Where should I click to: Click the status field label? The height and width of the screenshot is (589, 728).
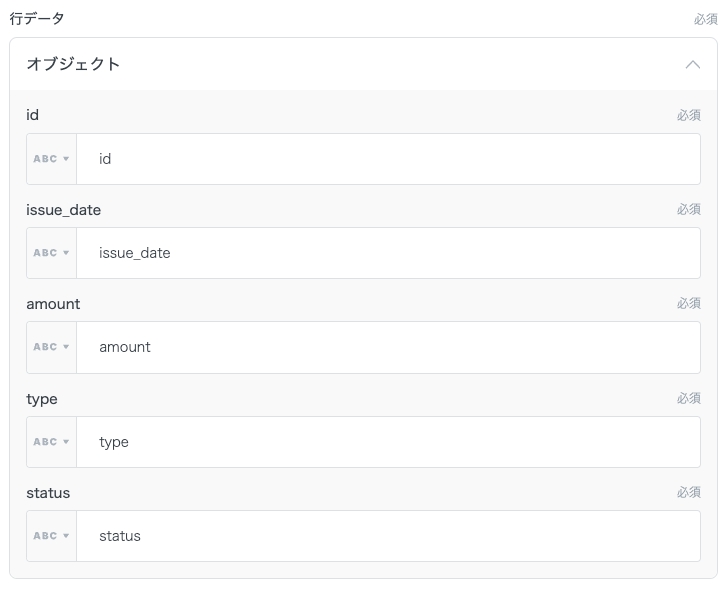tap(48, 493)
